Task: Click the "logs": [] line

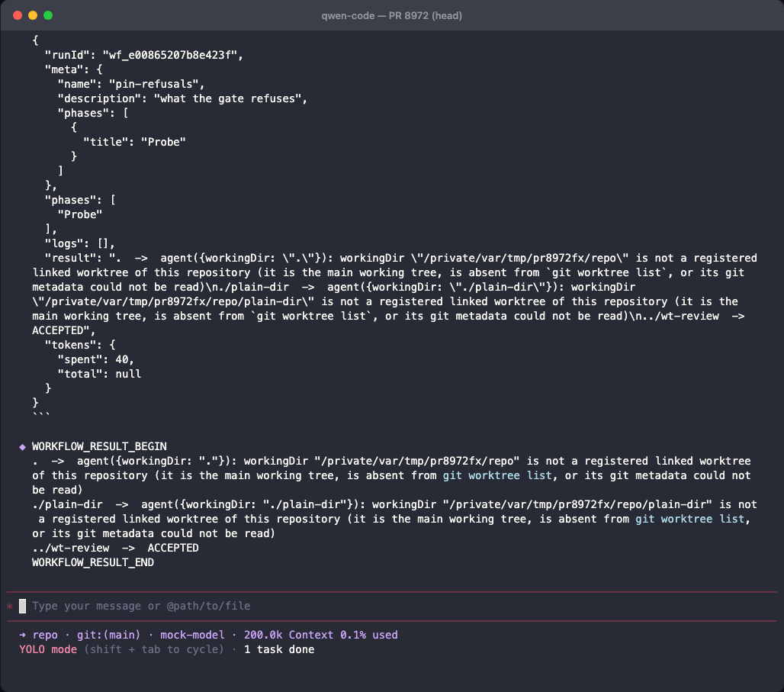Action: point(80,243)
